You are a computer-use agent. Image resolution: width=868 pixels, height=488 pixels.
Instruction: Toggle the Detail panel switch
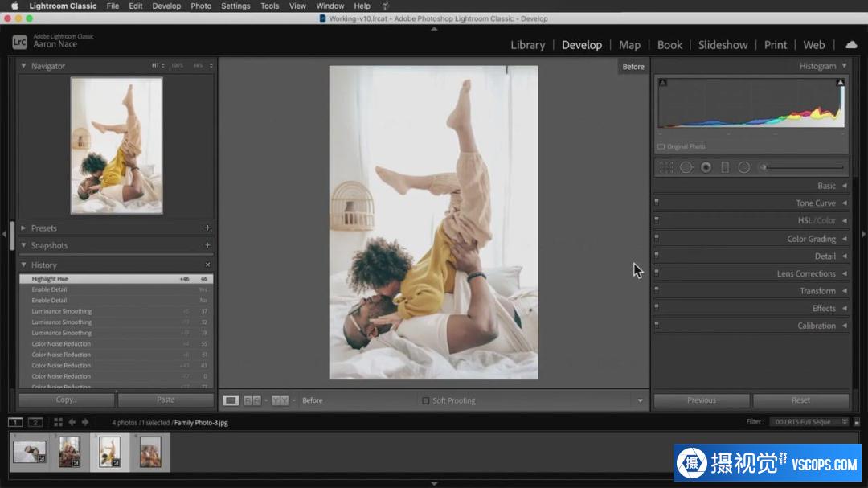(x=657, y=256)
